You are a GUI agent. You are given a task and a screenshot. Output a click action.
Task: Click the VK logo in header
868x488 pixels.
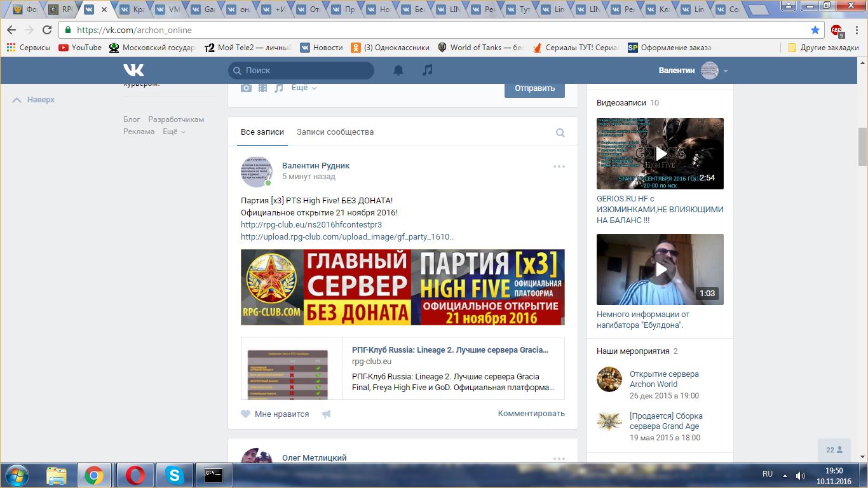click(133, 70)
